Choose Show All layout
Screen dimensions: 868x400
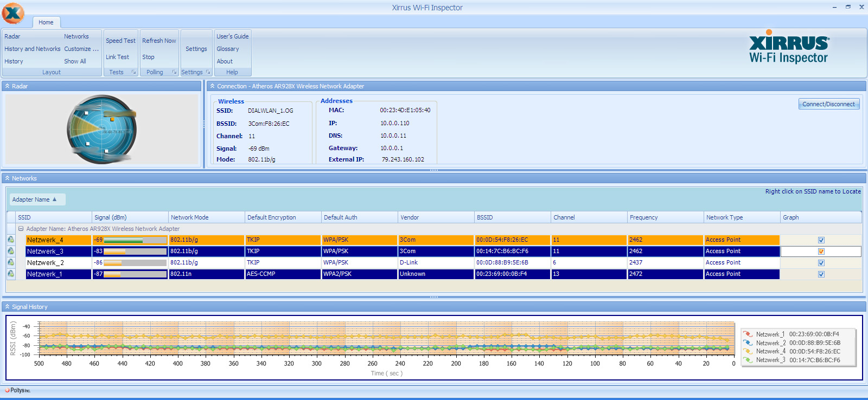(x=75, y=61)
